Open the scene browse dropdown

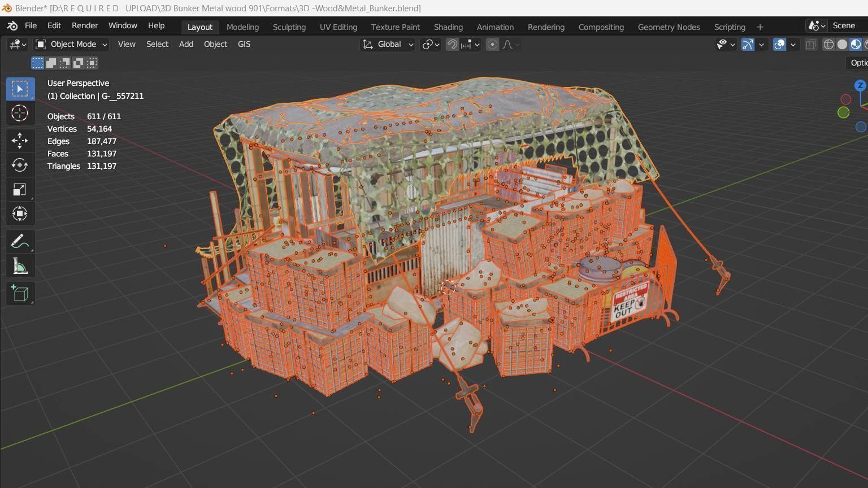817,25
